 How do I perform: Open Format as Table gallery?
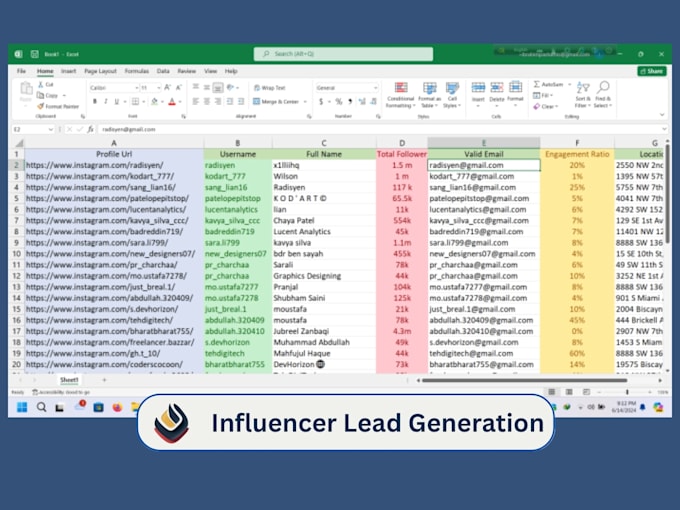pos(429,95)
